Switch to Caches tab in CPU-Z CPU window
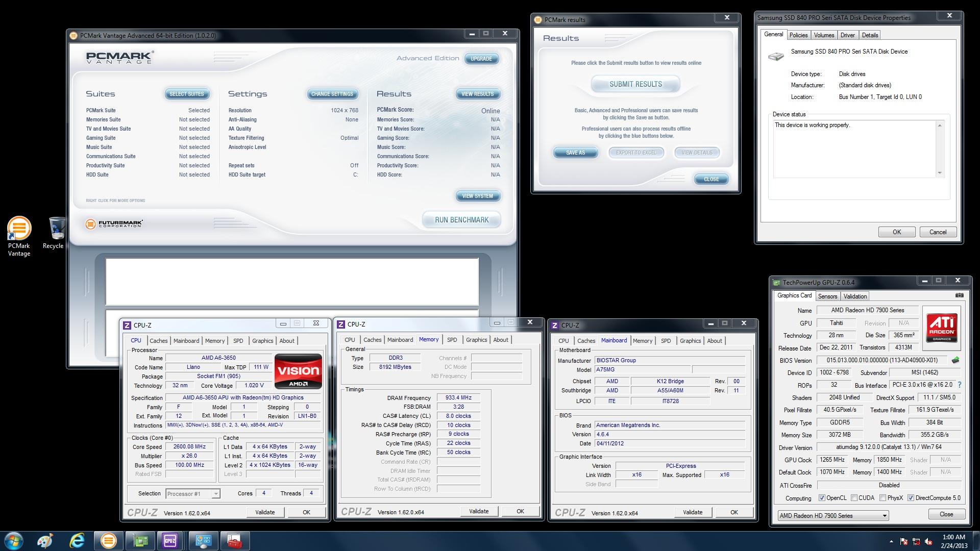980x551 pixels. pyautogui.click(x=158, y=341)
